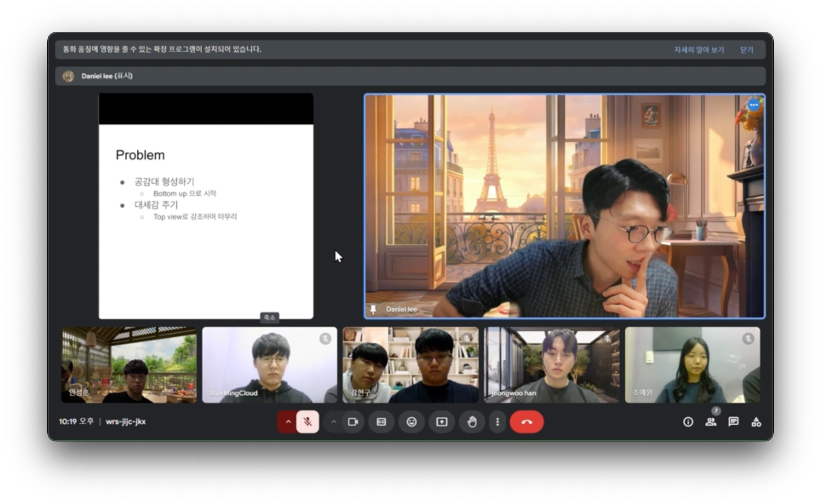Click '자세히 알아 보기' link in banner
Image resolution: width=821 pixels, height=504 pixels.
[x=699, y=50]
